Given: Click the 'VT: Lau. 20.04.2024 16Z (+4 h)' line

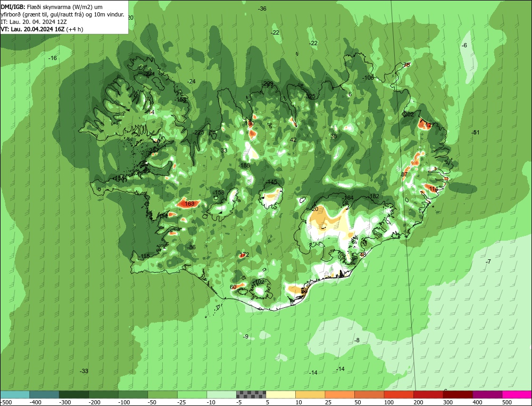Looking at the screenshot, I should tap(41, 29).
